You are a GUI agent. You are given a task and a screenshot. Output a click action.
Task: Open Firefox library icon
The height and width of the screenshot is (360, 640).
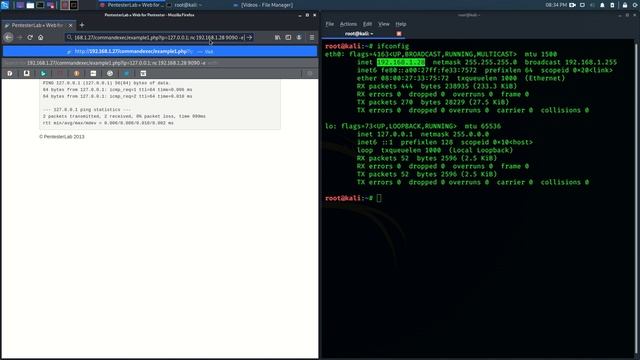click(278, 37)
